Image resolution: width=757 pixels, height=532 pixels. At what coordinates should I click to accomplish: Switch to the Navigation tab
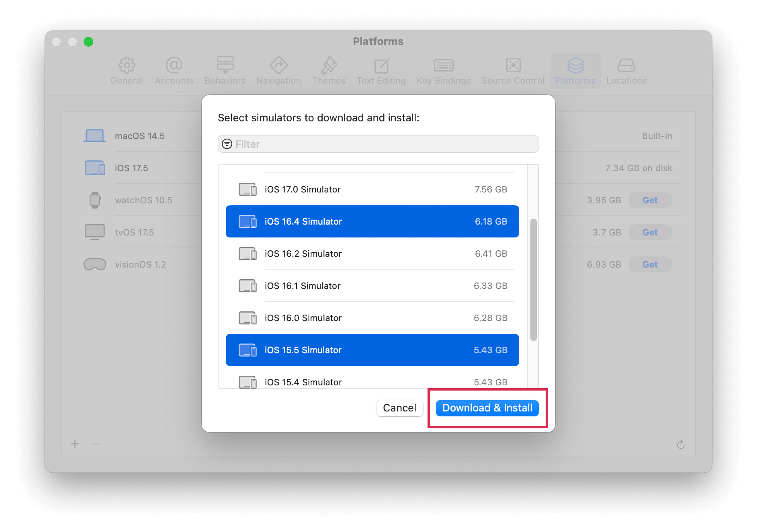tap(279, 71)
